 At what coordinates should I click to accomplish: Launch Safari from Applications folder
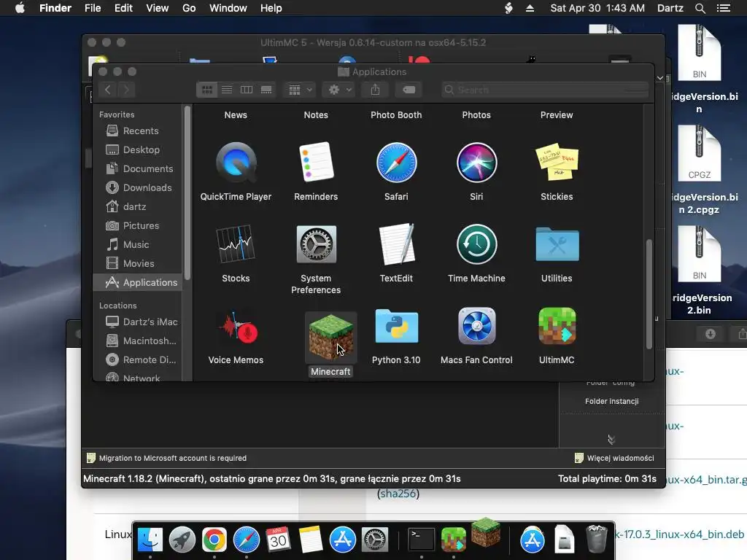(396, 163)
